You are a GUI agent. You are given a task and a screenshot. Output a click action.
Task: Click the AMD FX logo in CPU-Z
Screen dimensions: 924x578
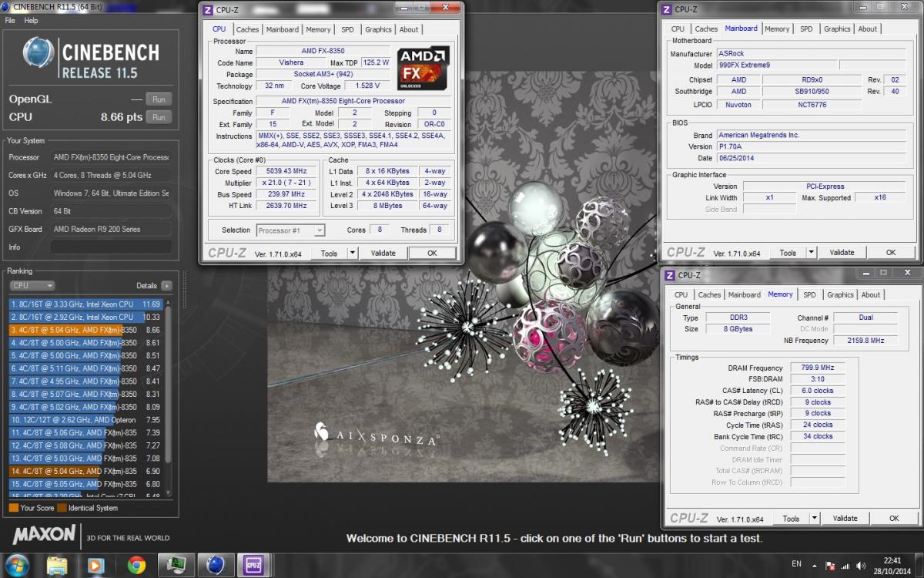pyautogui.click(x=423, y=69)
